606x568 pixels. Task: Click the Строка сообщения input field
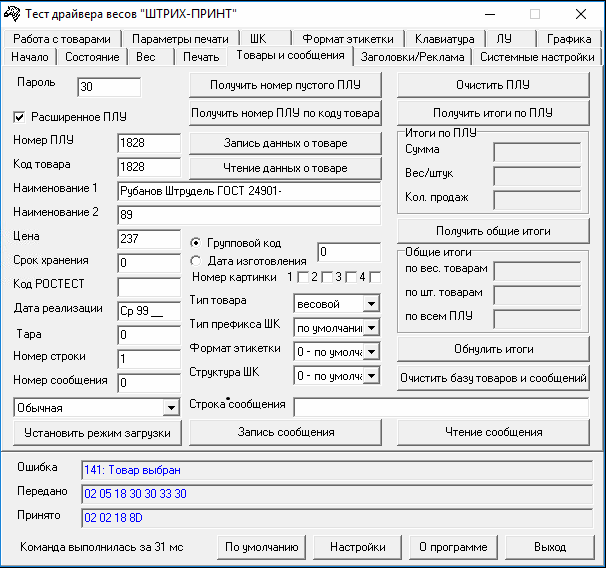coord(441,407)
